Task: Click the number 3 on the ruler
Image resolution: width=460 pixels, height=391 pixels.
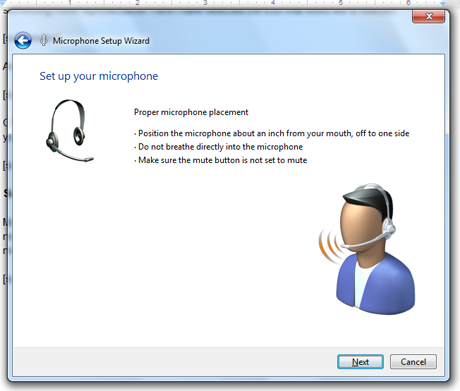Action: [205, 3]
